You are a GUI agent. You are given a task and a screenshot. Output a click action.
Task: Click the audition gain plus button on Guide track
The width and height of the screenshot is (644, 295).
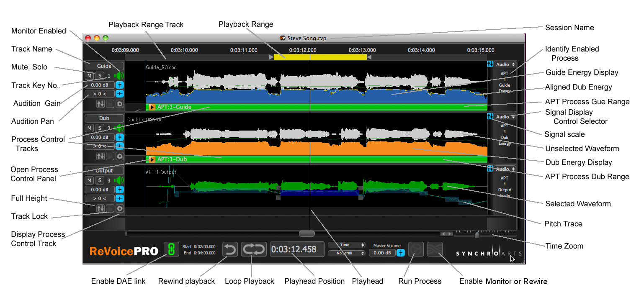(x=120, y=85)
